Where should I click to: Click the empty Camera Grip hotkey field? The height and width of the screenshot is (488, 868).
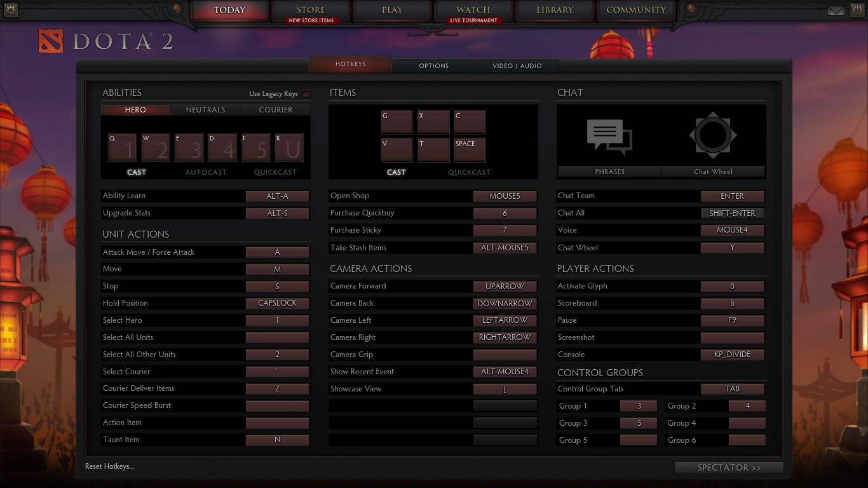[505, 355]
